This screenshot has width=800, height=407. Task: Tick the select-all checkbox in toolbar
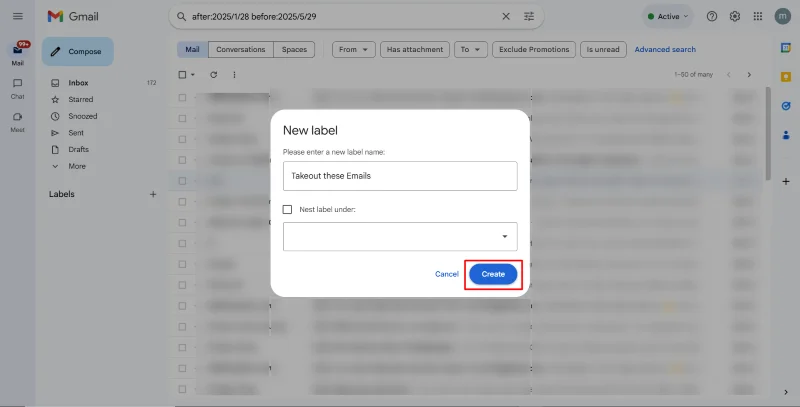click(x=182, y=74)
